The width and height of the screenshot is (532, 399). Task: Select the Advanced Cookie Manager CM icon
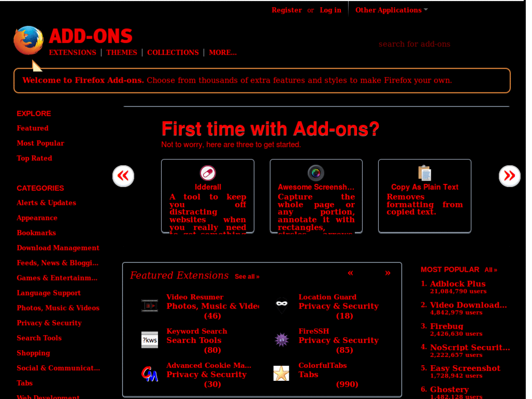[x=150, y=373]
